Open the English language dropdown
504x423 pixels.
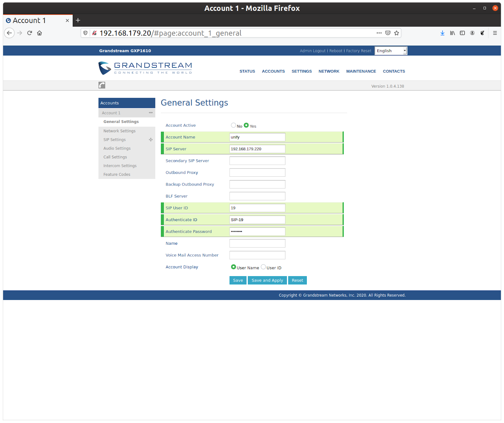391,51
